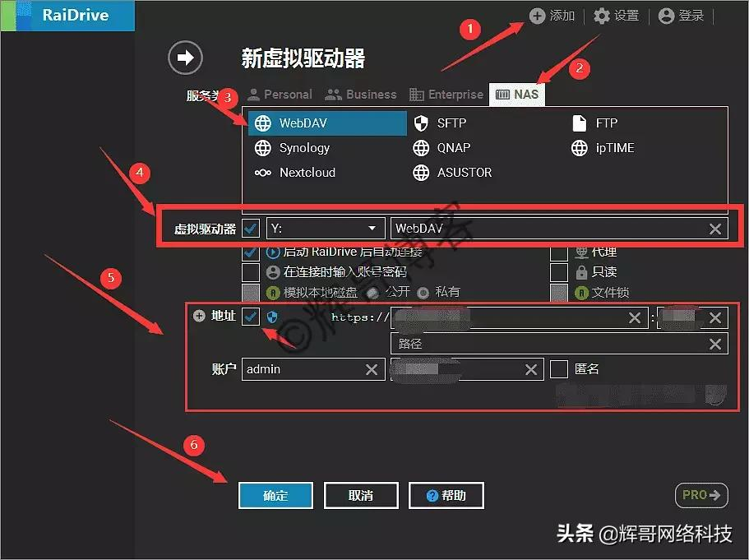
Task: Open the Y: drive letter dropdown
Action: (326, 229)
